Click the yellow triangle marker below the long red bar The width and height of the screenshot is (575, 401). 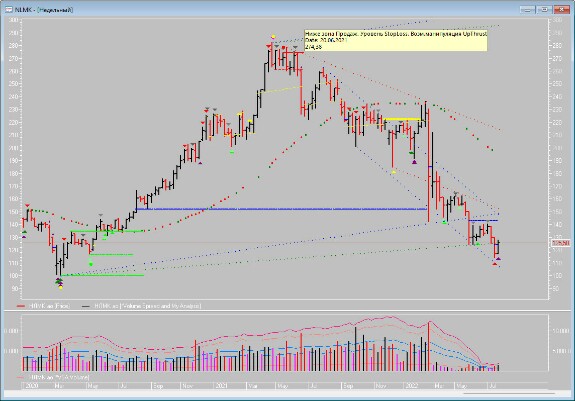393,171
